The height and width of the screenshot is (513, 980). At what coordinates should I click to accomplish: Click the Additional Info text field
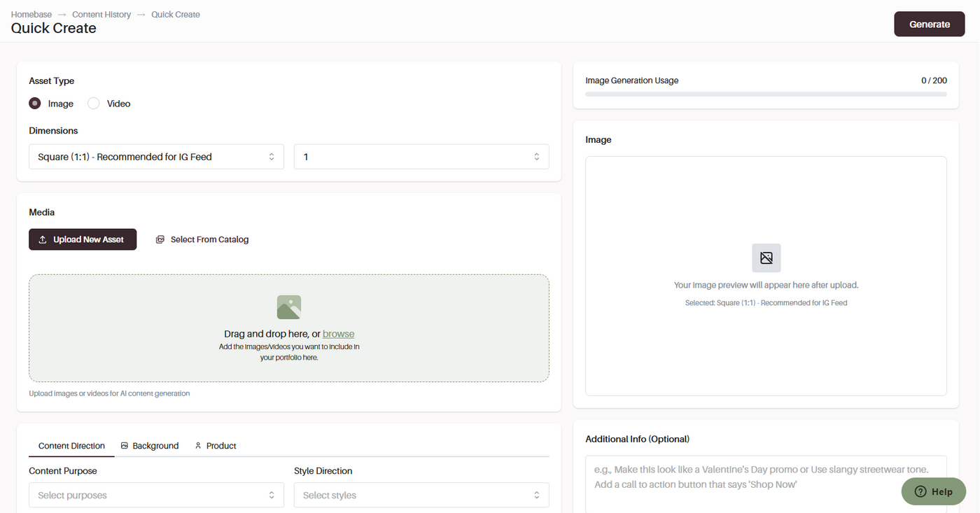[x=766, y=484]
